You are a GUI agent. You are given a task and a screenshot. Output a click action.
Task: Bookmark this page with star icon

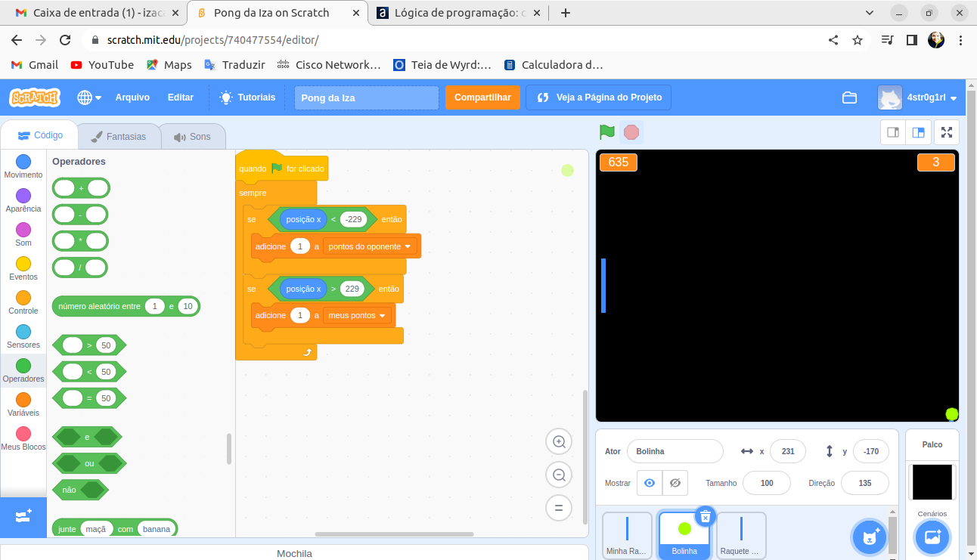858,40
